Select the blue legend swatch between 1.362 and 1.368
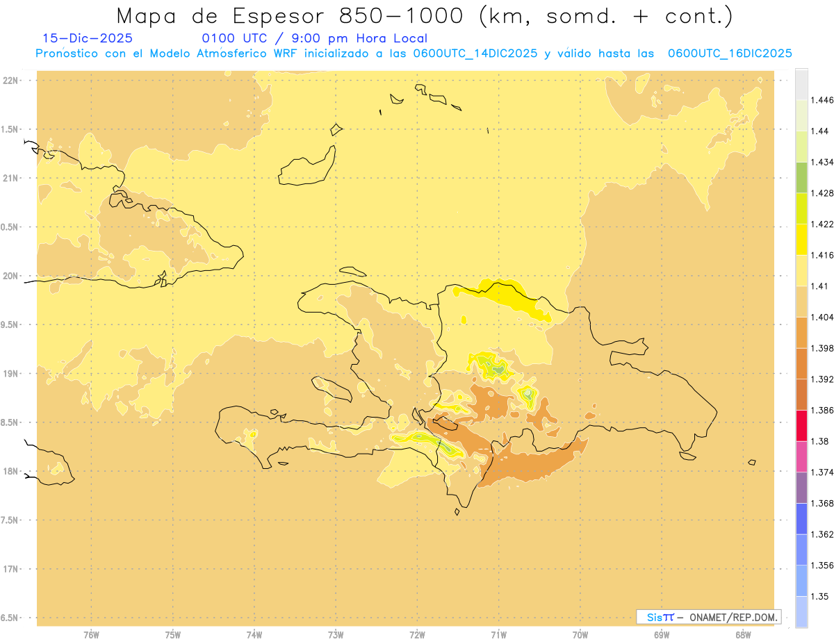 [x=801, y=519]
